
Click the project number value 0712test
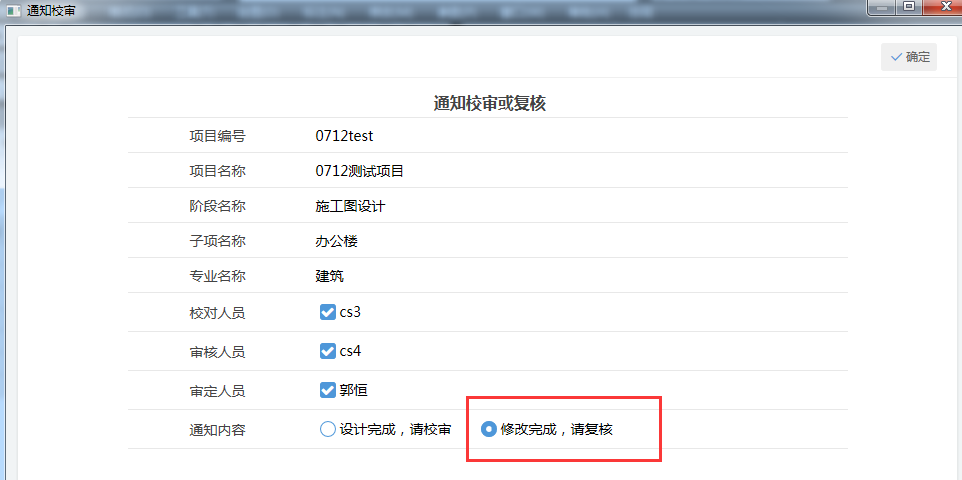[344, 136]
